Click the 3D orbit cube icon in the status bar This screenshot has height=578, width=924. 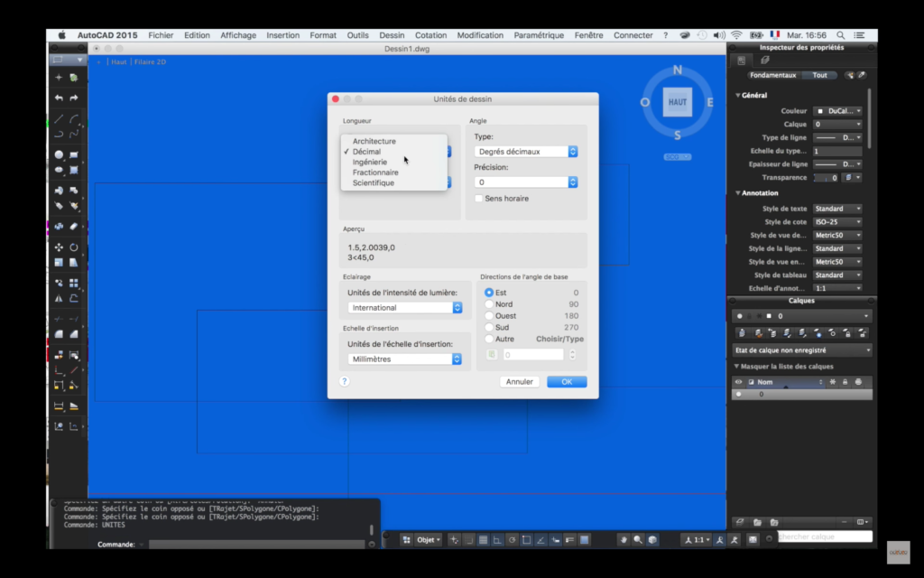[x=651, y=539]
